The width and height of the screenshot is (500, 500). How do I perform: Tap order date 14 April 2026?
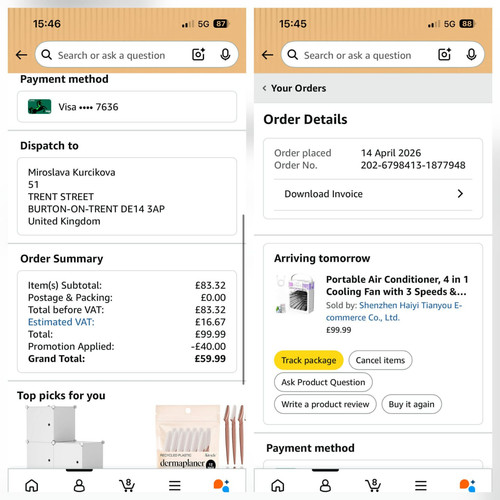[x=391, y=153]
